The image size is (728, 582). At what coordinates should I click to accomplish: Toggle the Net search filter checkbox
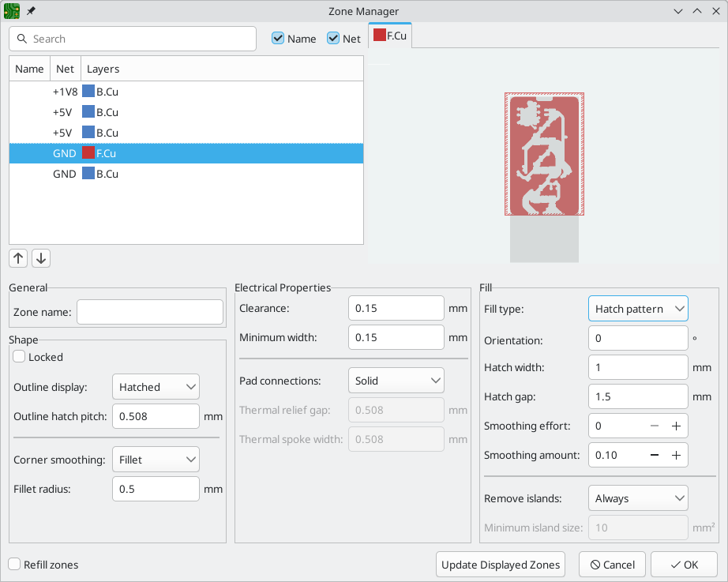333,39
